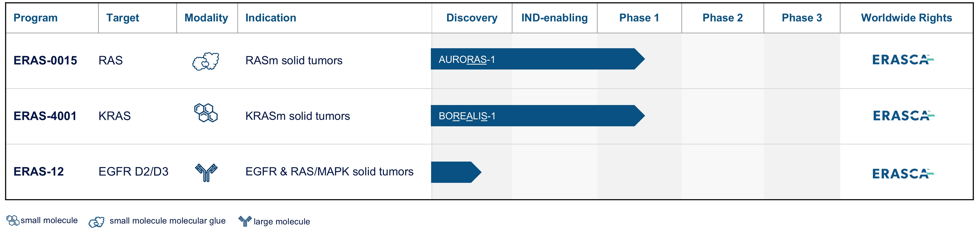Click the molecular glue legend icon

97,221
